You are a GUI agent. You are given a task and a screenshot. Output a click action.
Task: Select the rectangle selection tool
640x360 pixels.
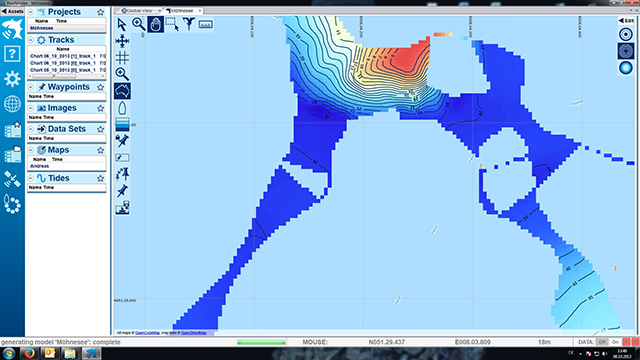point(172,24)
